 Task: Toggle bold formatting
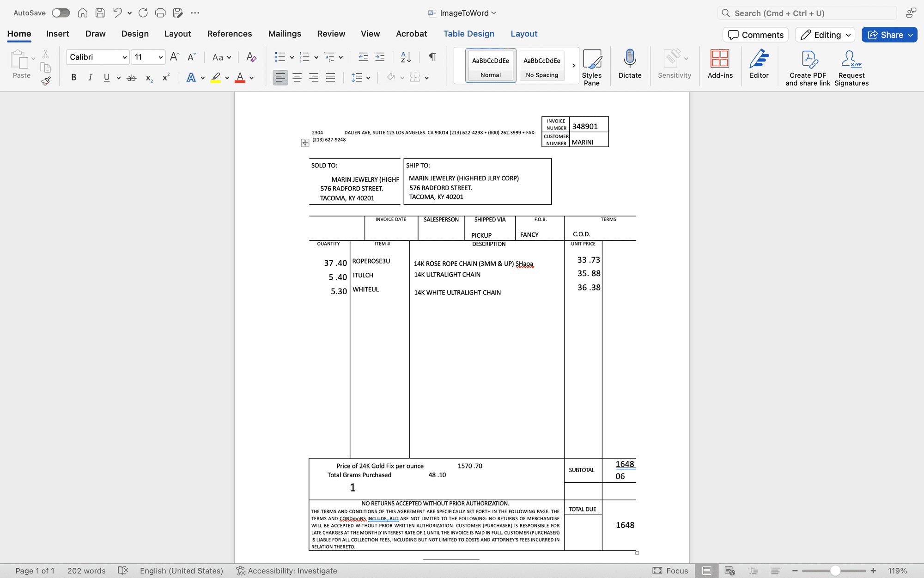point(73,77)
